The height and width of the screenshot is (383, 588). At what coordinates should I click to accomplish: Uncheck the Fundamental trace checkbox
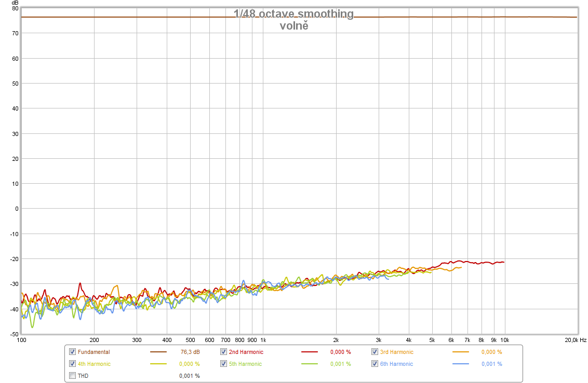point(72,352)
